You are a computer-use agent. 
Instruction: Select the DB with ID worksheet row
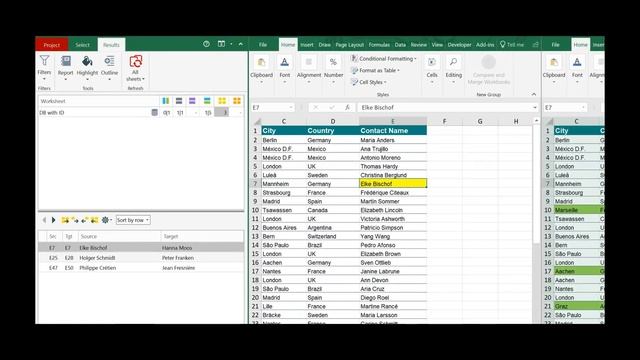coord(141,112)
